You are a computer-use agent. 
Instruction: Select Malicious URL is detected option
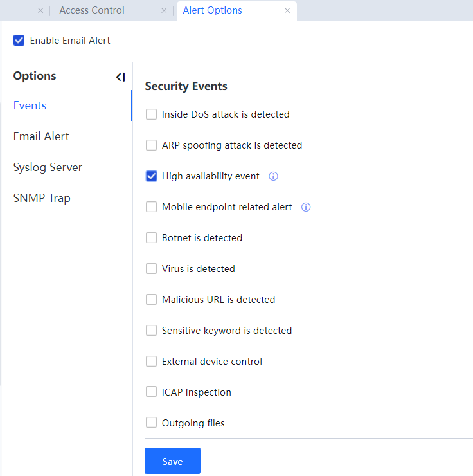(152, 300)
